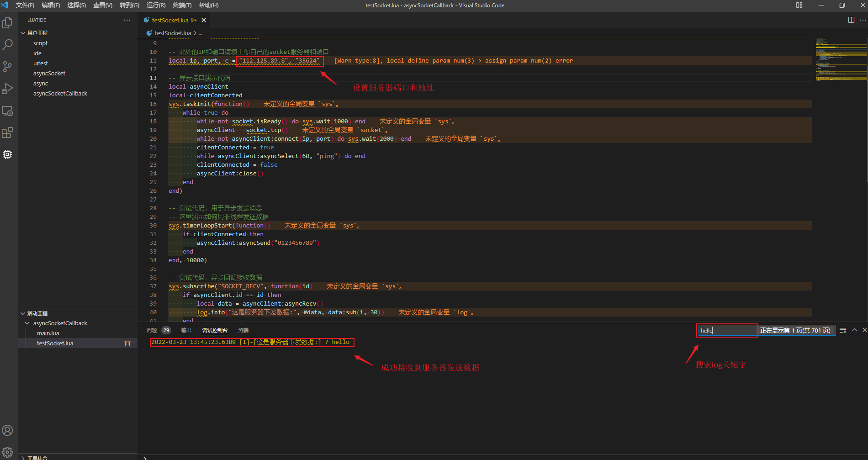Open the Remote Explorer view
The width and height of the screenshot is (868, 460).
(7, 111)
